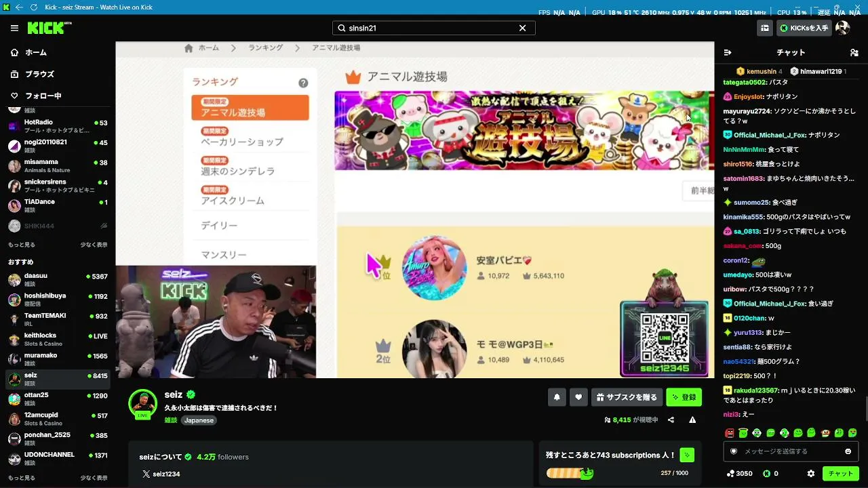The height and width of the screenshot is (488, 868).
Task: Open offline SHIK1444 channel in the sidebar
Action: tap(58, 226)
